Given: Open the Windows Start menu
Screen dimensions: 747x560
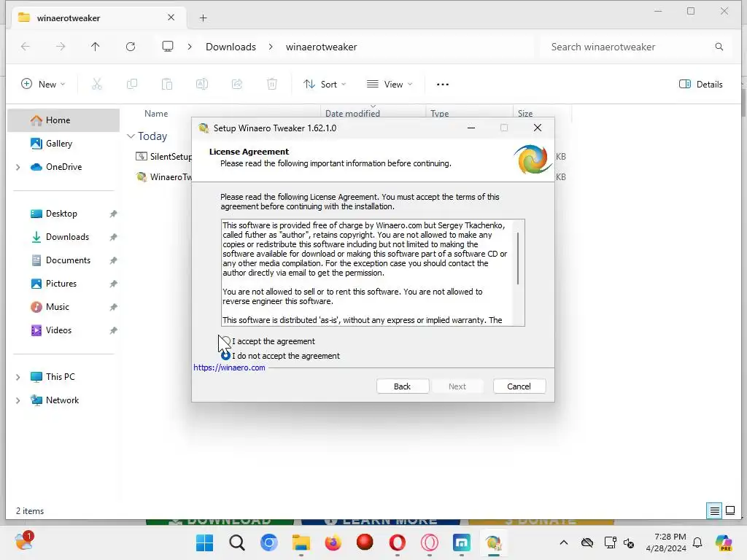Looking at the screenshot, I should click(x=205, y=542).
